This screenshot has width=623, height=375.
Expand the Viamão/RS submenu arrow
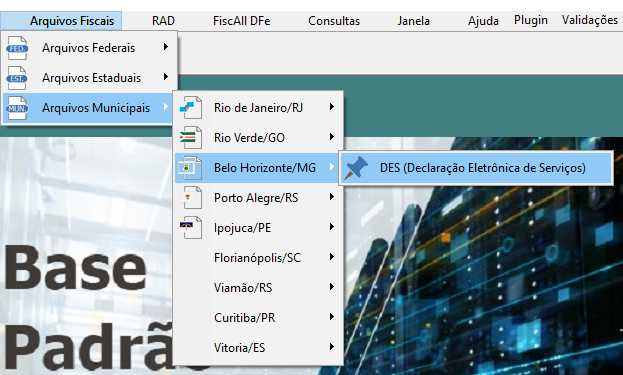[x=331, y=287]
